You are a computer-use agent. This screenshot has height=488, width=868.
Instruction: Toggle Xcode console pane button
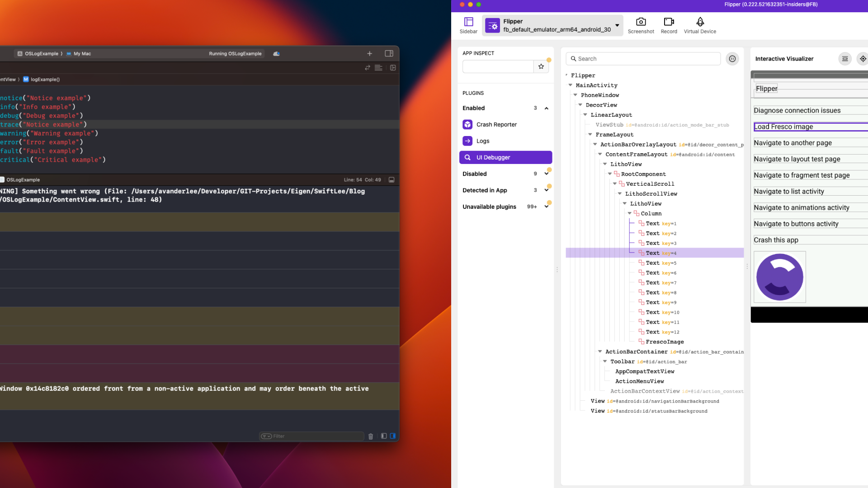pyautogui.click(x=393, y=436)
